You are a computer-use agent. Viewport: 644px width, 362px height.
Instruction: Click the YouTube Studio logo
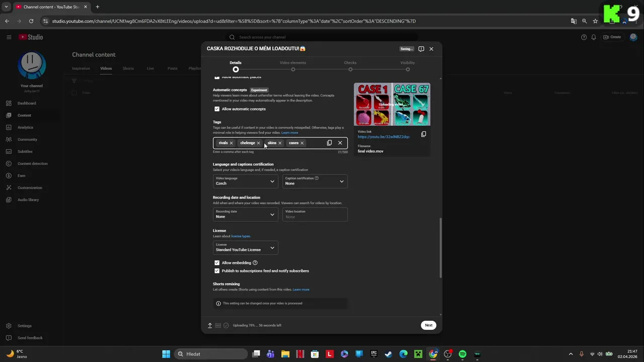point(31,37)
